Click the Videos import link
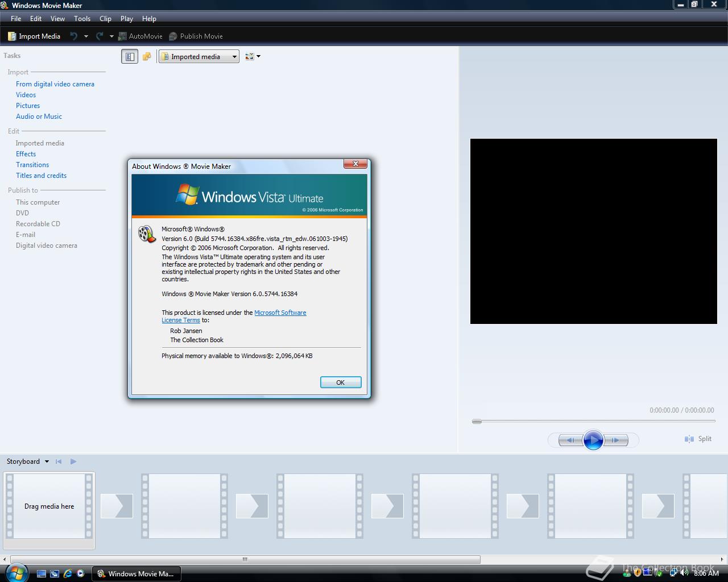 [x=26, y=95]
